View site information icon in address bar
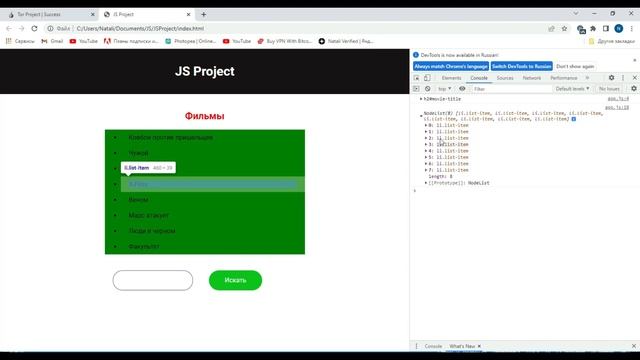Screen dimensions: 640x360 coord(50,29)
